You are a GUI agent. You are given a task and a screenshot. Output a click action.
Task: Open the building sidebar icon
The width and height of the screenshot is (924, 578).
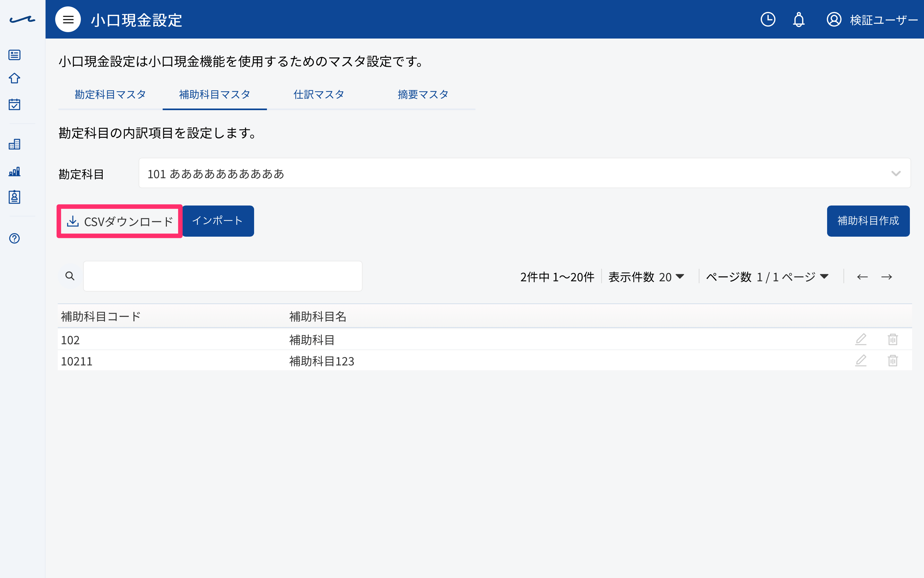click(x=14, y=144)
